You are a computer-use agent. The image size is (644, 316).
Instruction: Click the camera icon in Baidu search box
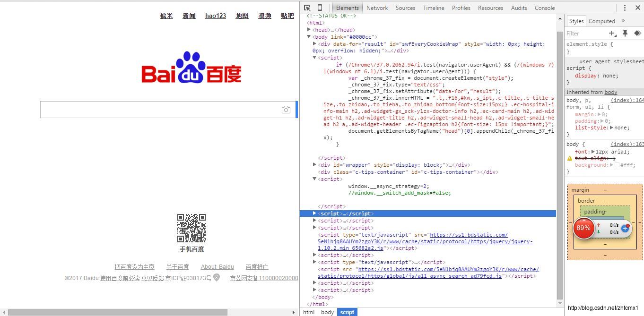point(286,110)
